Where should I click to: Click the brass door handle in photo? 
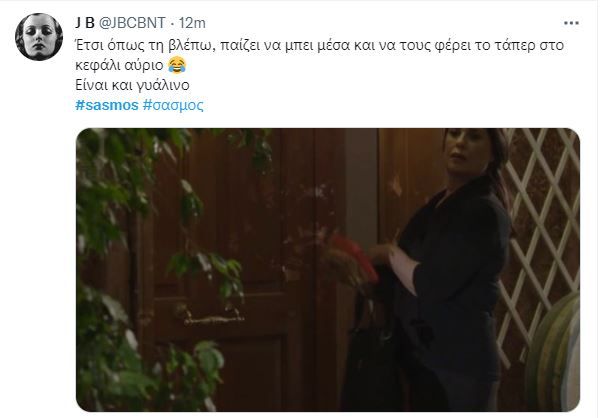pyautogui.click(x=211, y=314)
